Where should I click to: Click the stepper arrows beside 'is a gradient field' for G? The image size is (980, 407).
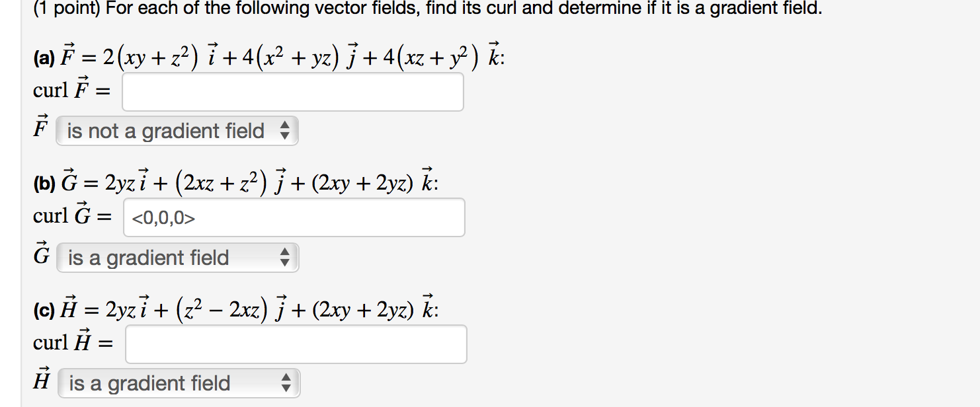tap(284, 258)
